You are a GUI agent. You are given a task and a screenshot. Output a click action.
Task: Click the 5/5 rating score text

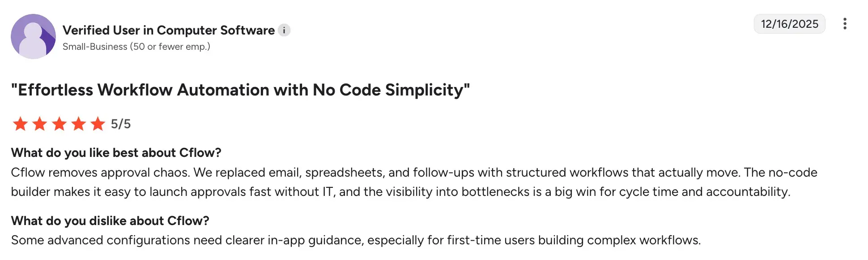[x=121, y=124]
